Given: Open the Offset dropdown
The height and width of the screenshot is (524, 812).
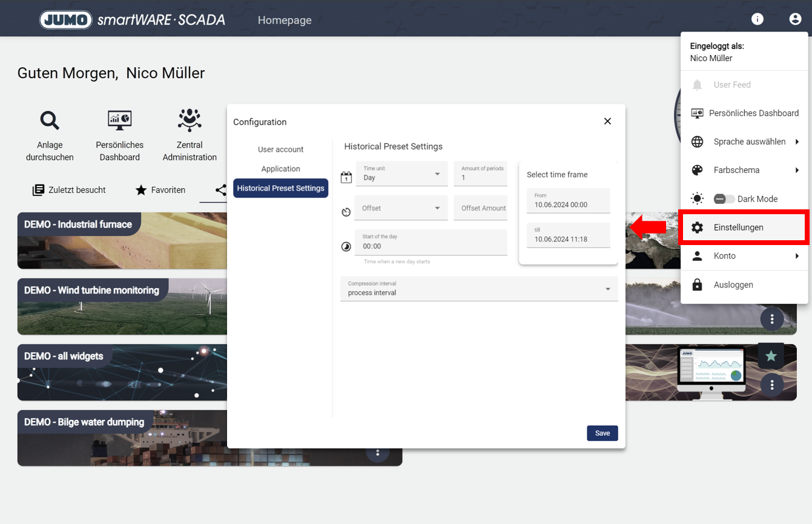Looking at the screenshot, I should tap(401, 208).
